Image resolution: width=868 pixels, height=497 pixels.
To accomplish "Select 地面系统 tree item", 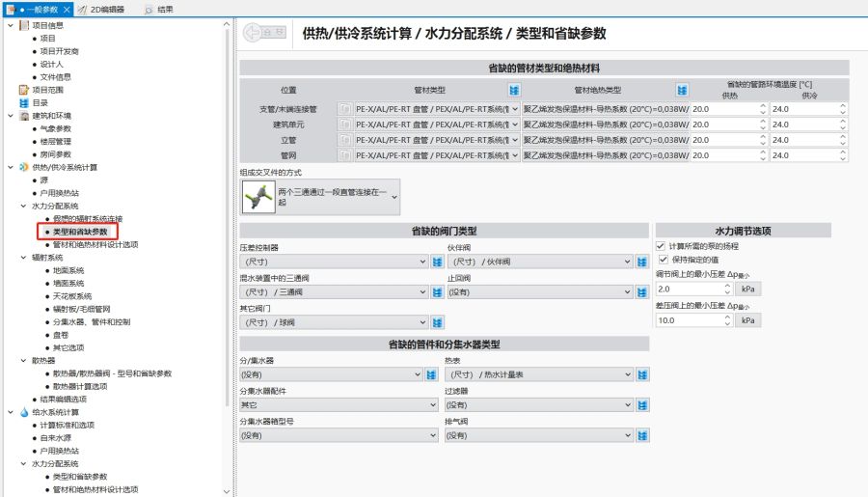I will pyautogui.click(x=68, y=270).
